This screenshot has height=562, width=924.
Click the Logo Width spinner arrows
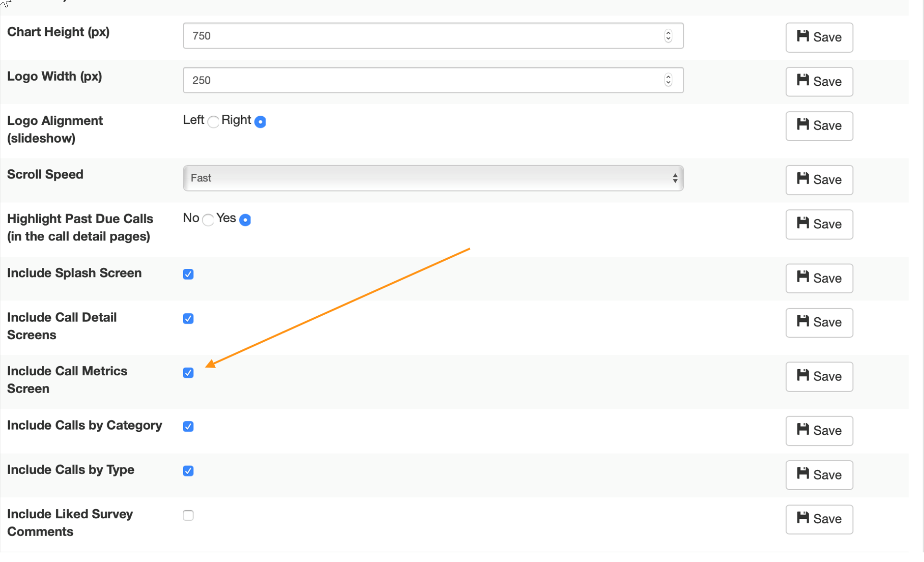[x=668, y=80]
